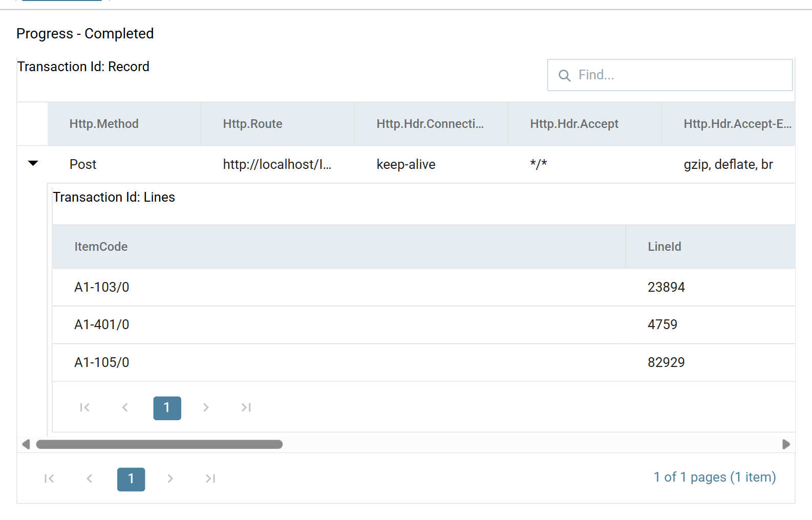Sort by Http.Method column header
This screenshot has height=520, width=812.
click(x=124, y=124)
